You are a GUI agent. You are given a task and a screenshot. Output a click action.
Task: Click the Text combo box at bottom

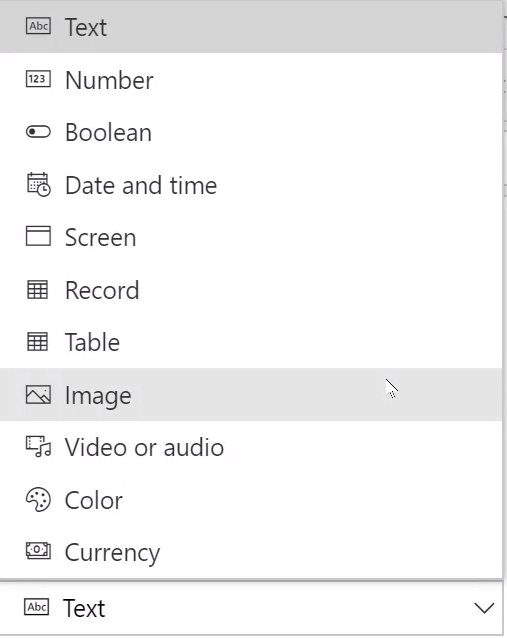251,608
